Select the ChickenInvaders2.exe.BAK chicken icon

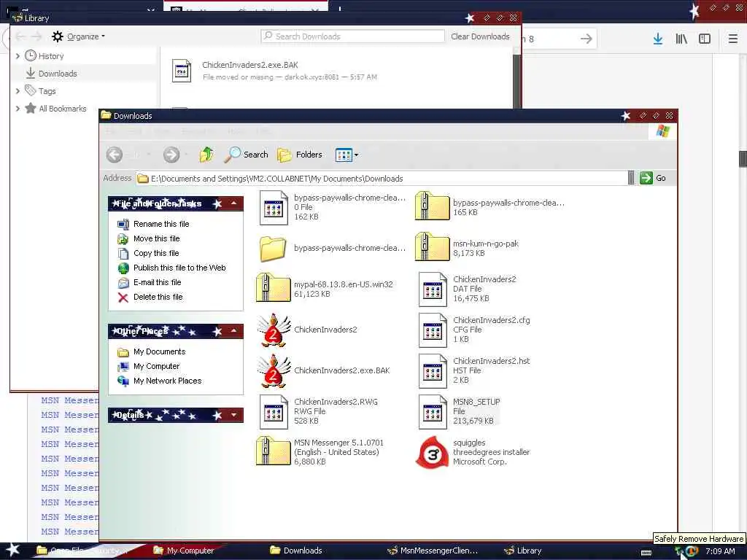tap(274, 371)
